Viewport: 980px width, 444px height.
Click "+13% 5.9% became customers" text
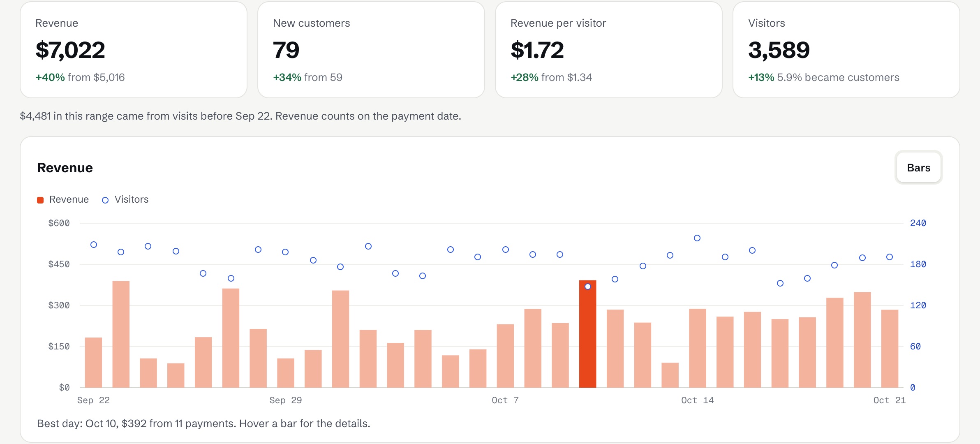[x=824, y=77]
